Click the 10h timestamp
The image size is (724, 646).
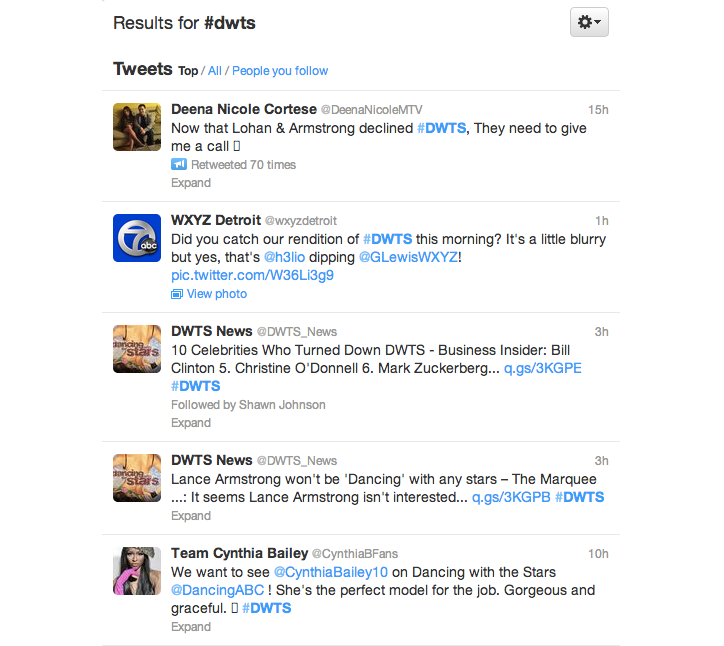pos(598,554)
